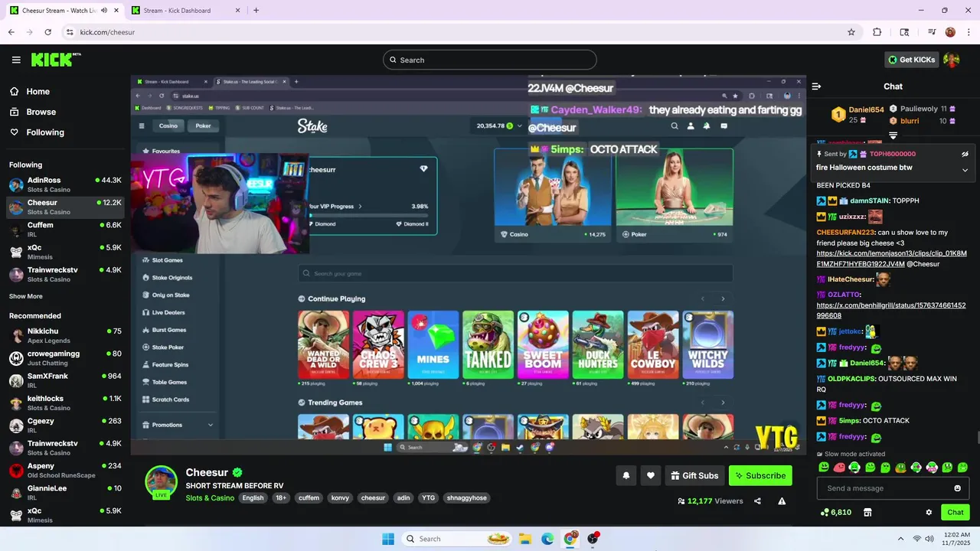Click damnSTAIN username in chat

tap(868, 201)
